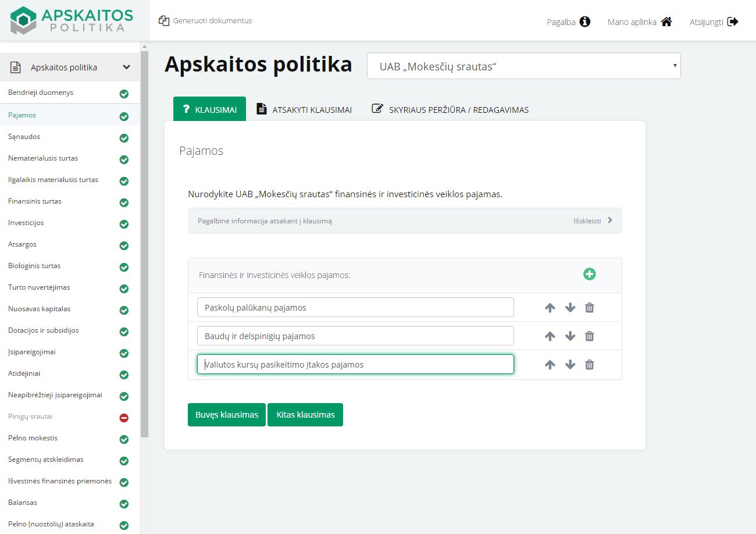Screen dimensions: 756x534
Task: Open Ilgalaikis materialusis turtas section
Action: 53,180
